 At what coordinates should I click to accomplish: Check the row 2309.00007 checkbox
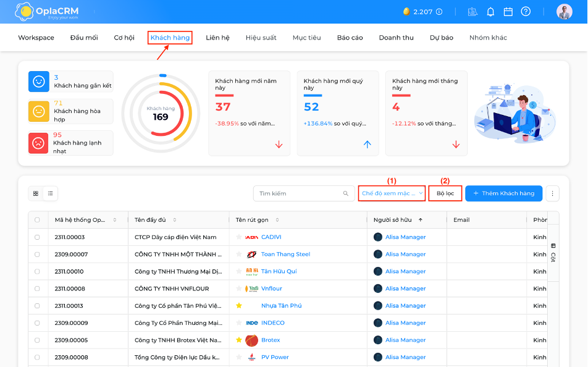(x=37, y=255)
